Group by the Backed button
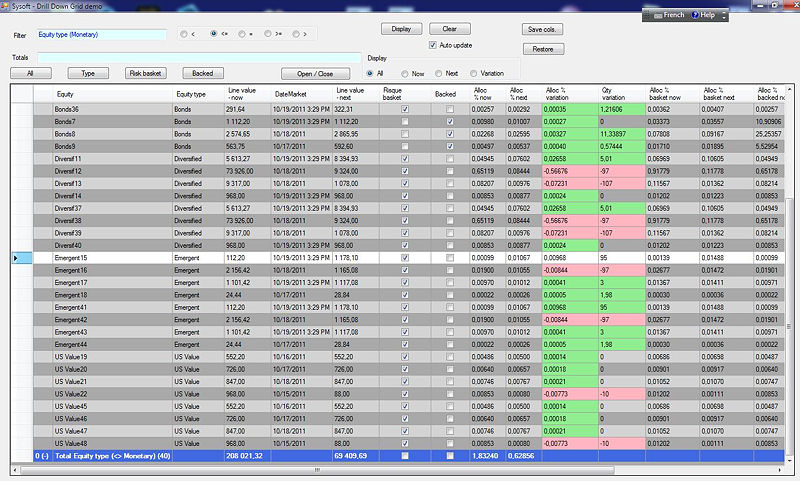The image size is (800, 481). 203,73
